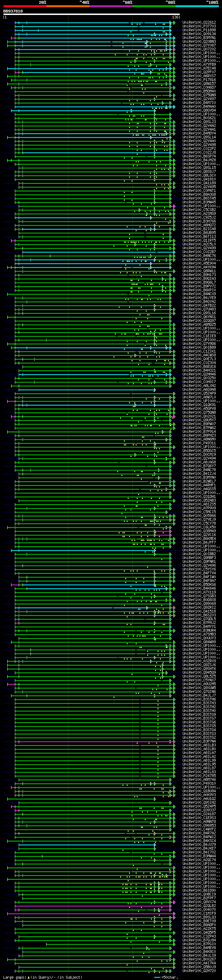Screen dimensions: 222x980
Task: Select the UniRef100_B3H766 label
Action: (x=199, y=221)
